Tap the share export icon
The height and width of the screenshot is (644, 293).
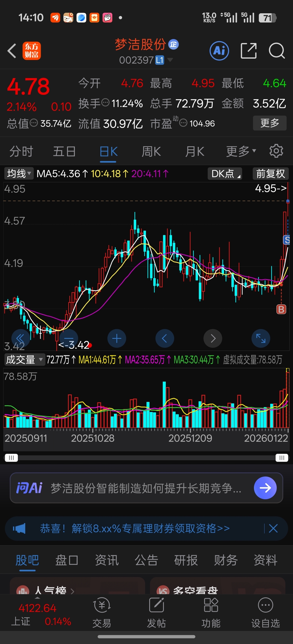click(x=249, y=51)
